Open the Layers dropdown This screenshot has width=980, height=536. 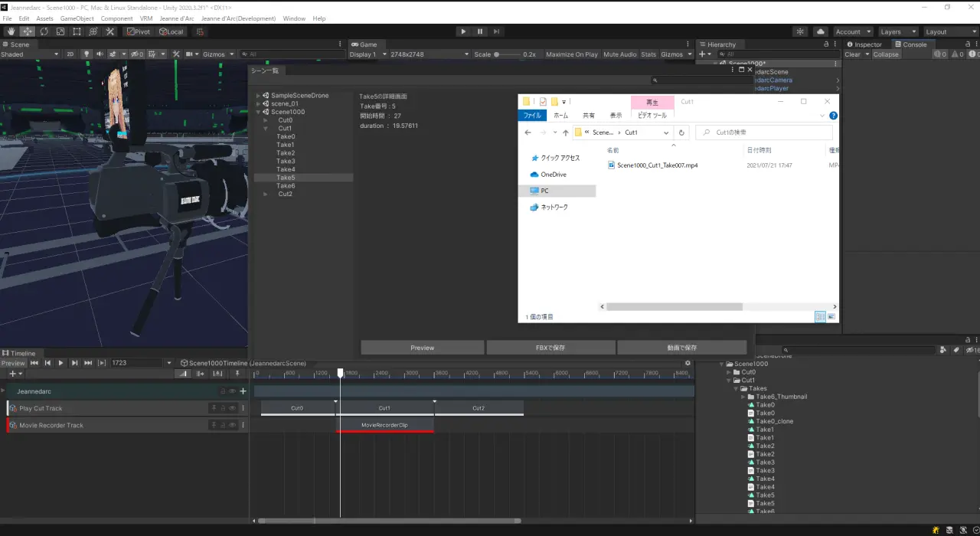pyautogui.click(x=897, y=32)
